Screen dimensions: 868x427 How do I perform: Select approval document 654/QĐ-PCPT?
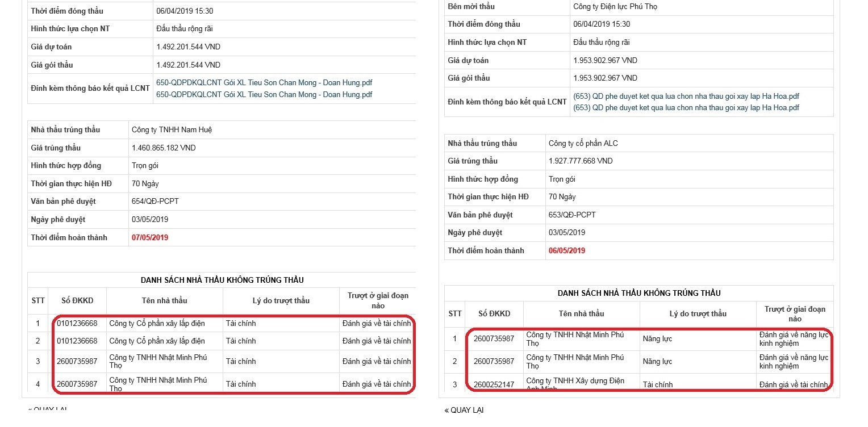155,202
